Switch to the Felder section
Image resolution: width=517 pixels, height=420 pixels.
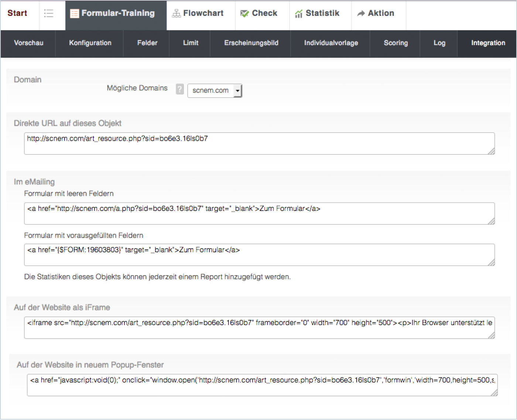click(147, 43)
